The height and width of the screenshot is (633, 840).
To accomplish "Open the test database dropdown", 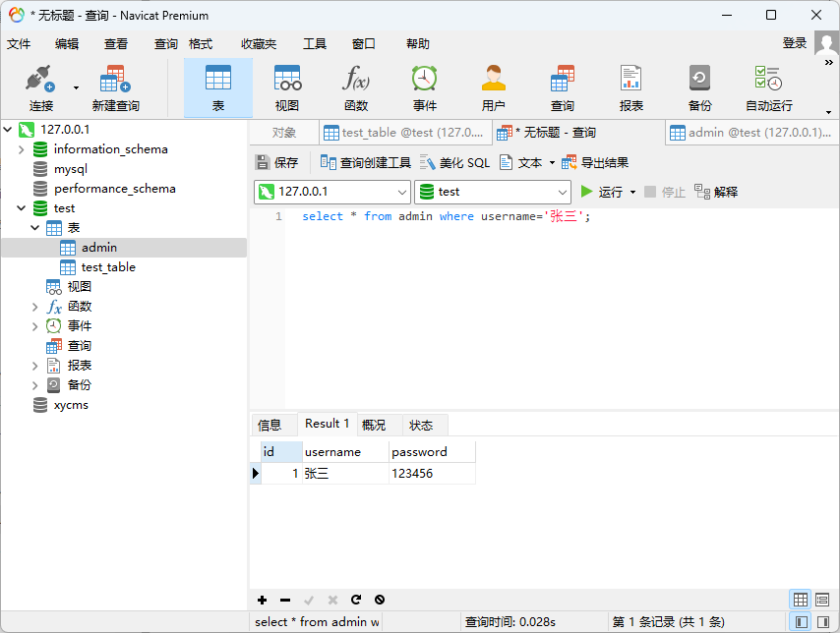I will 492,192.
